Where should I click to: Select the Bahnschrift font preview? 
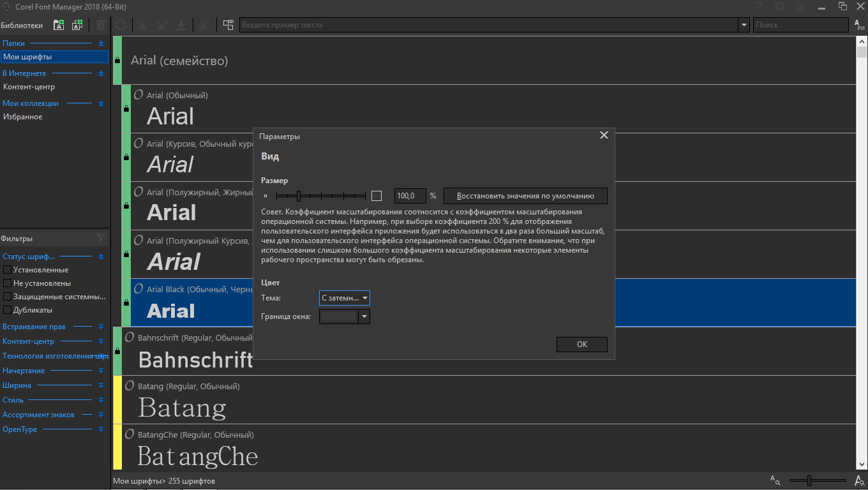coord(195,360)
